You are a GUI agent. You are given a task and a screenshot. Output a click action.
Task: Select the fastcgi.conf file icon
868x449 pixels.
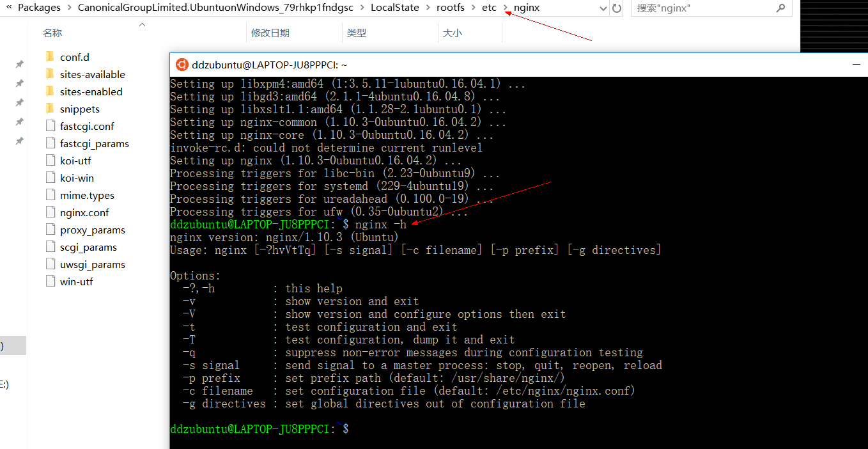coord(50,126)
